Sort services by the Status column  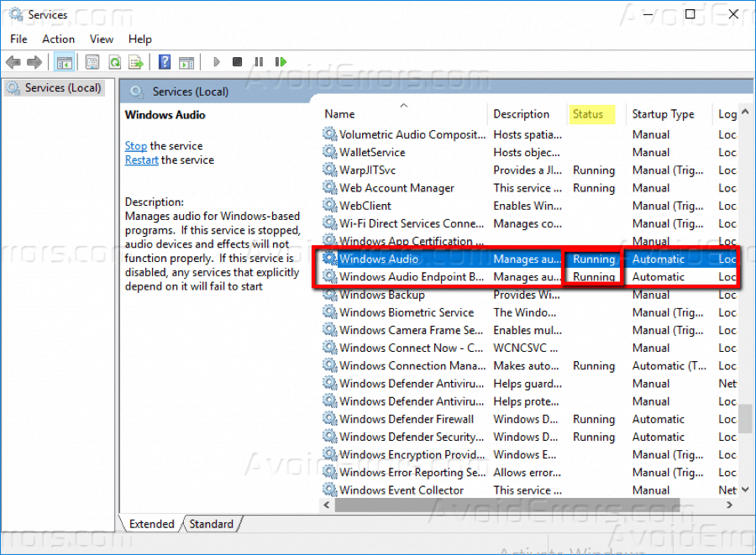591,113
